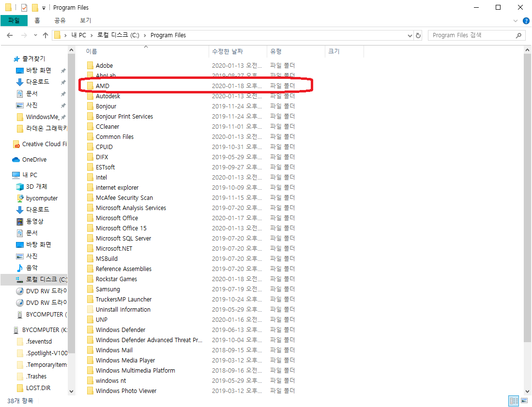This screenshot has width=532, height=407.
Task: Click 내 PC in the address breadcrumb
Action: (x=79, y=35)
